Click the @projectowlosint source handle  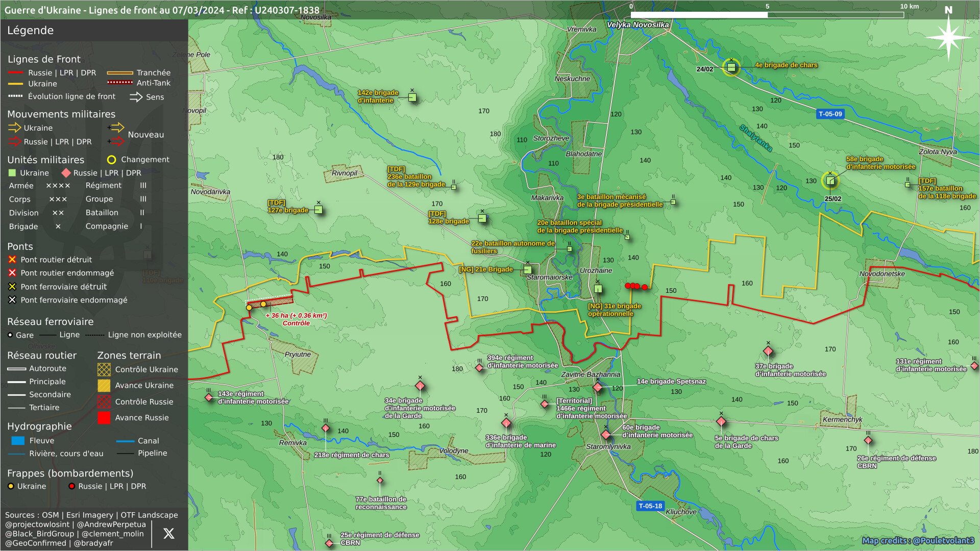(37, 524)
